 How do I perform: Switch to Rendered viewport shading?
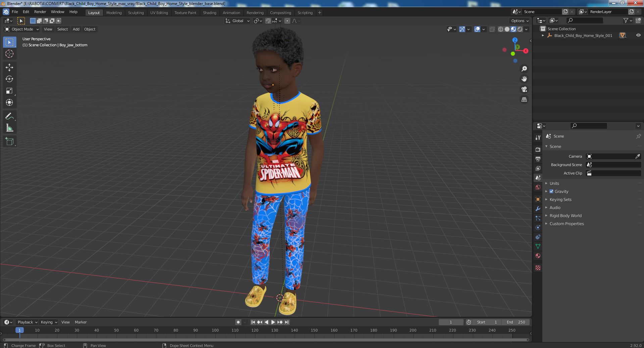520,29
